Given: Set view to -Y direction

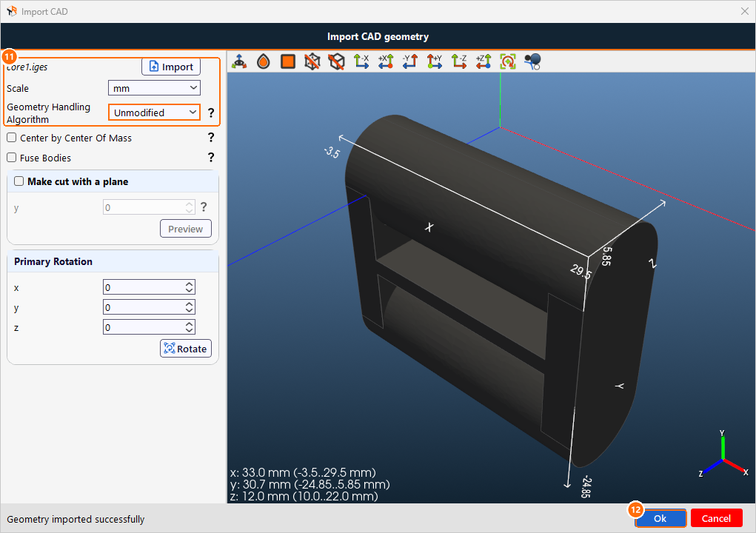Looking at the screenshot, I should pos(409,61).
